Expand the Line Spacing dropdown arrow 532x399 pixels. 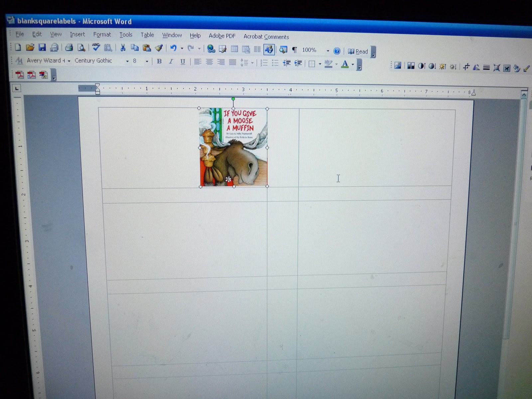252,63
